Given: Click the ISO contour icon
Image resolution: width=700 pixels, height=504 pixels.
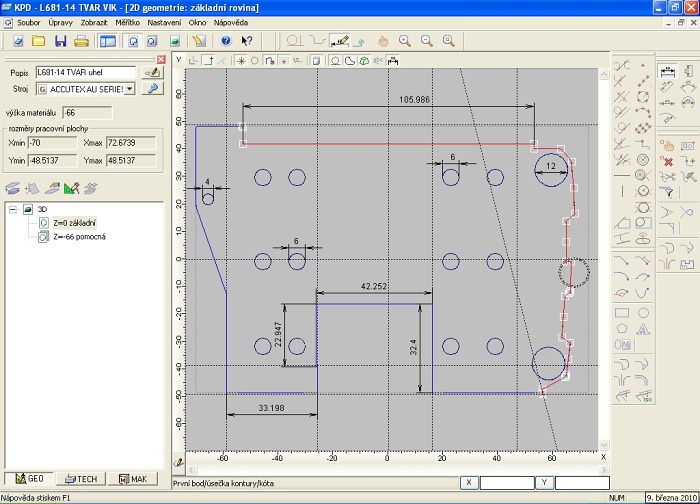Looking at the screenshot, I should coord(643,396).
